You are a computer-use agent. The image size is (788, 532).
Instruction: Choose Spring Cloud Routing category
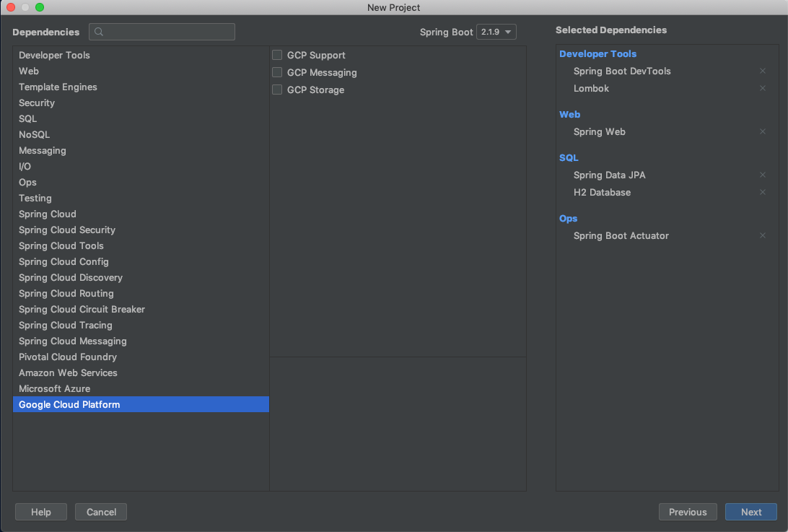[x=141, y=293]
